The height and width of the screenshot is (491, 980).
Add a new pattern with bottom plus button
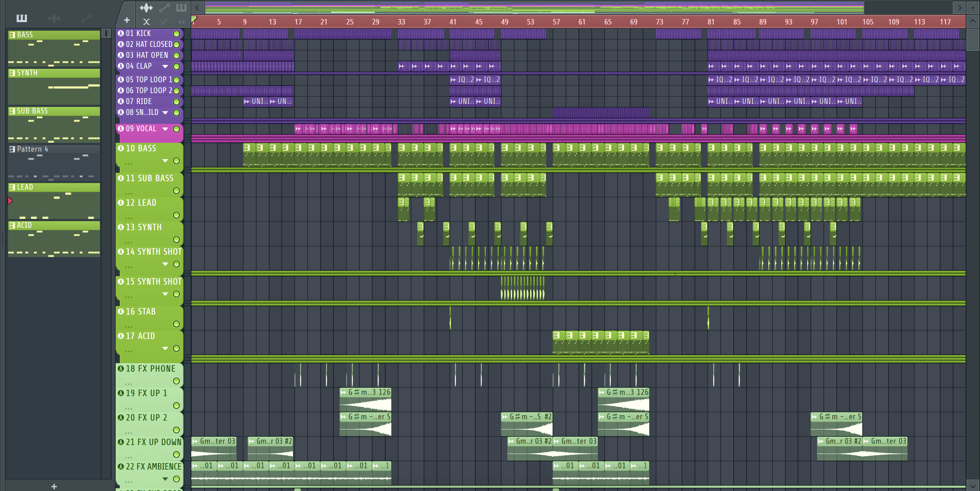tap(54, 486)
